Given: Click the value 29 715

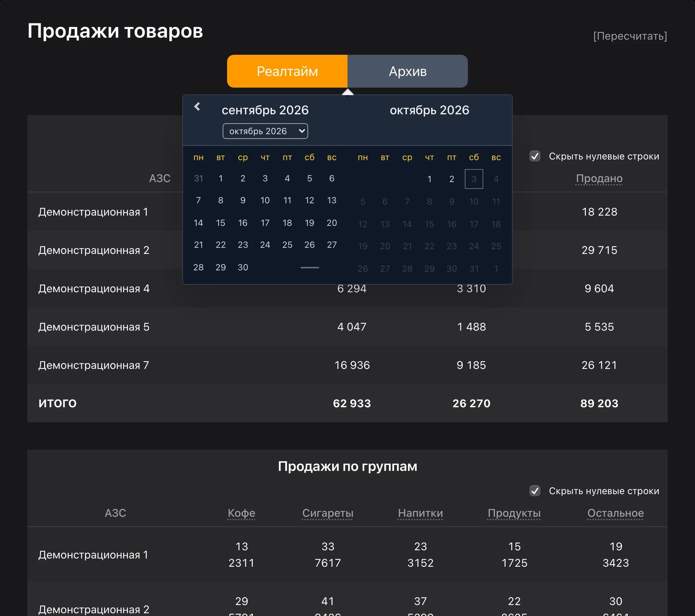Looking at the screenshot, I should pos(600,250).
